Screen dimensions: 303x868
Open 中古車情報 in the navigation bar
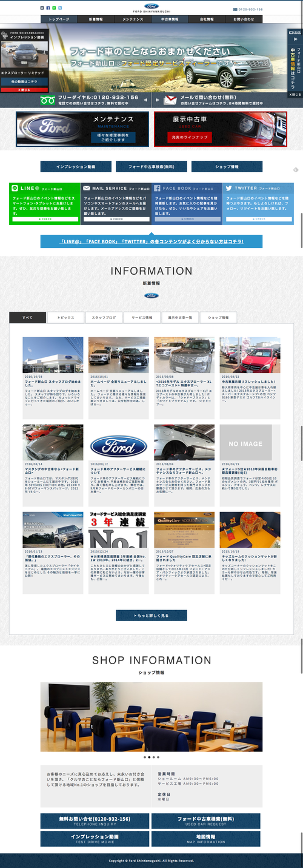pyautogui.click(x=170, y=19)
